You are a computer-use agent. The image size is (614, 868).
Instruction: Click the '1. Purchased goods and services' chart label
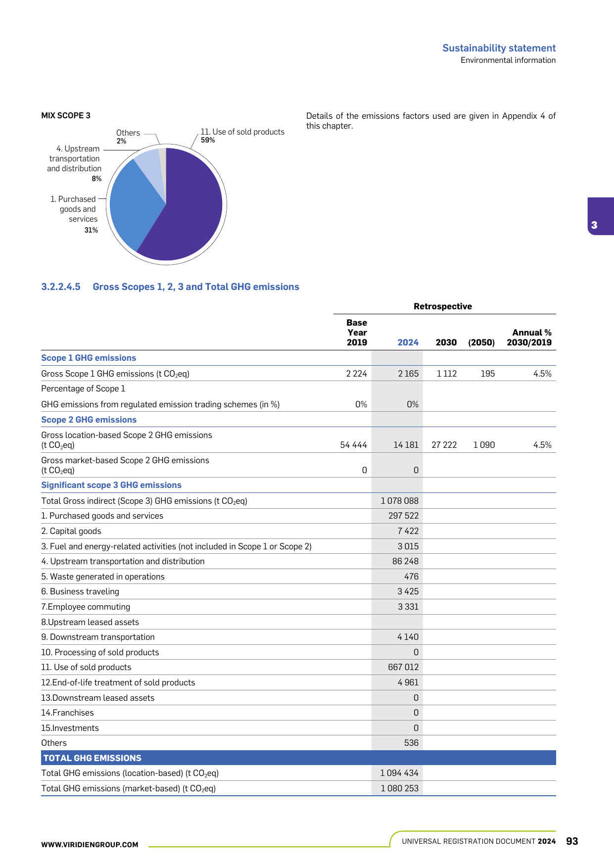(x=74, y=214)
